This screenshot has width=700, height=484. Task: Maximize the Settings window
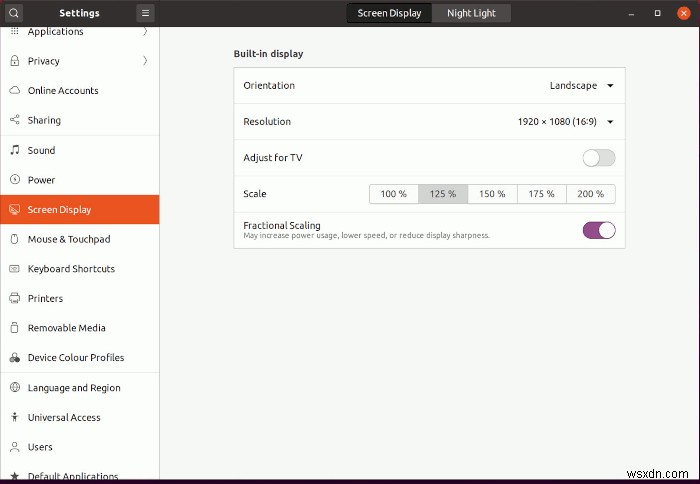click(x=657, y=13)
